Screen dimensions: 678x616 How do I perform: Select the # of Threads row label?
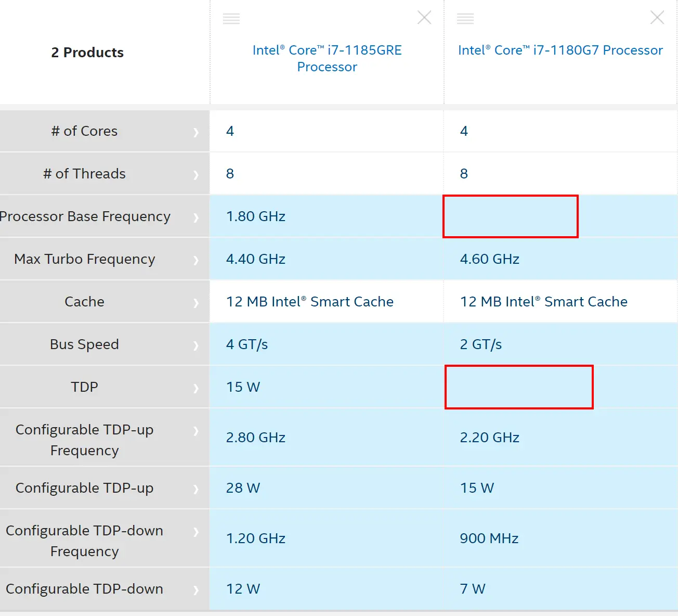click(84, 174)
